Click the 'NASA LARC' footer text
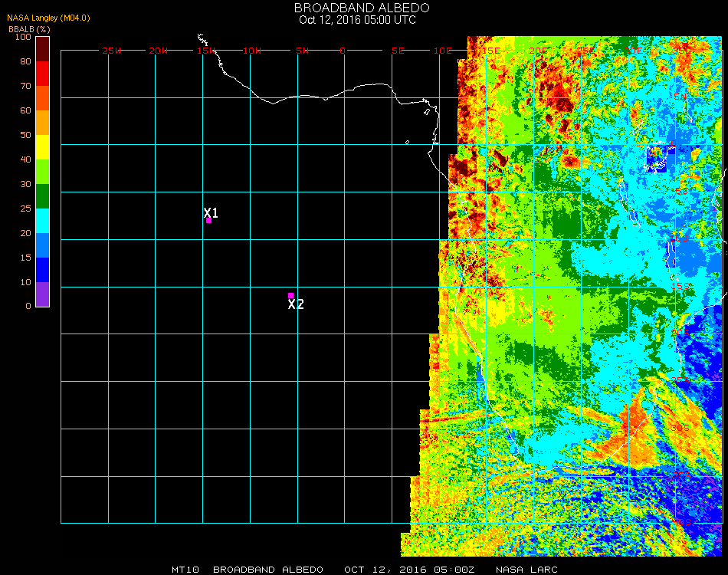 pyautogui.click(x=526, y=570)
